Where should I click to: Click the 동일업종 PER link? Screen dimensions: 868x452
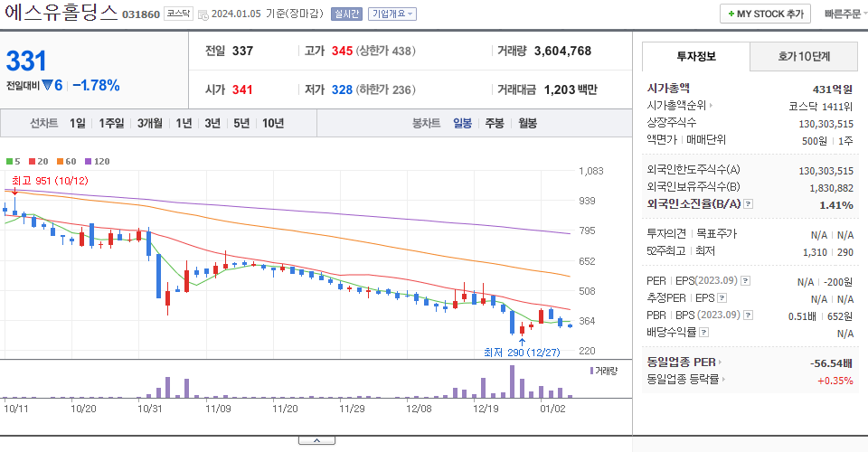pos(681,363)
